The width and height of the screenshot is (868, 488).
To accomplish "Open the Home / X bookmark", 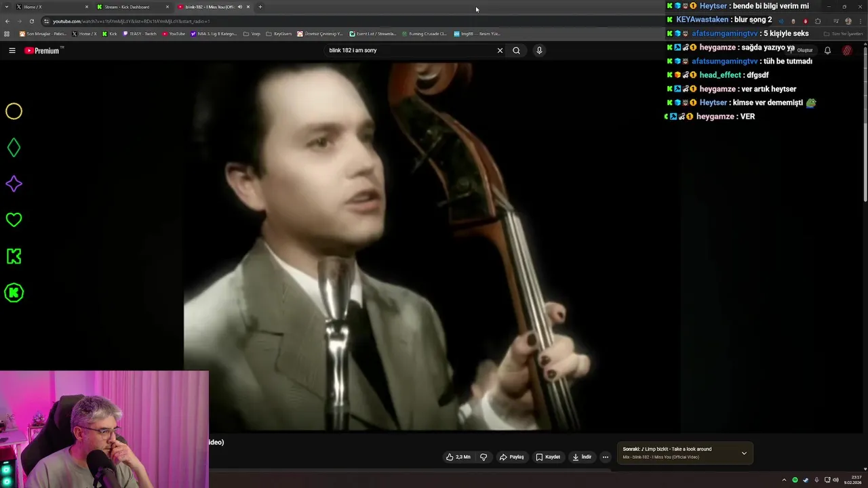I will (x=85, y=33).
